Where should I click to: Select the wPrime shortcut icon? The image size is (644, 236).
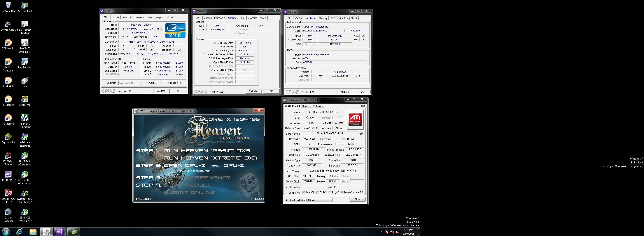click(25, 140)
